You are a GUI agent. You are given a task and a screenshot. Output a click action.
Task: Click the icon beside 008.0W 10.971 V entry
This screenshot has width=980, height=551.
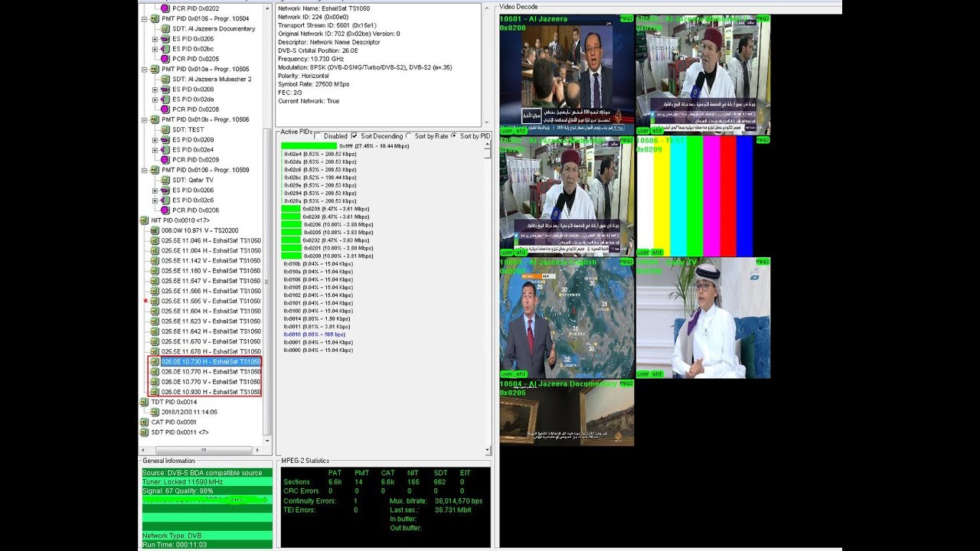click(x=155, y=230)
